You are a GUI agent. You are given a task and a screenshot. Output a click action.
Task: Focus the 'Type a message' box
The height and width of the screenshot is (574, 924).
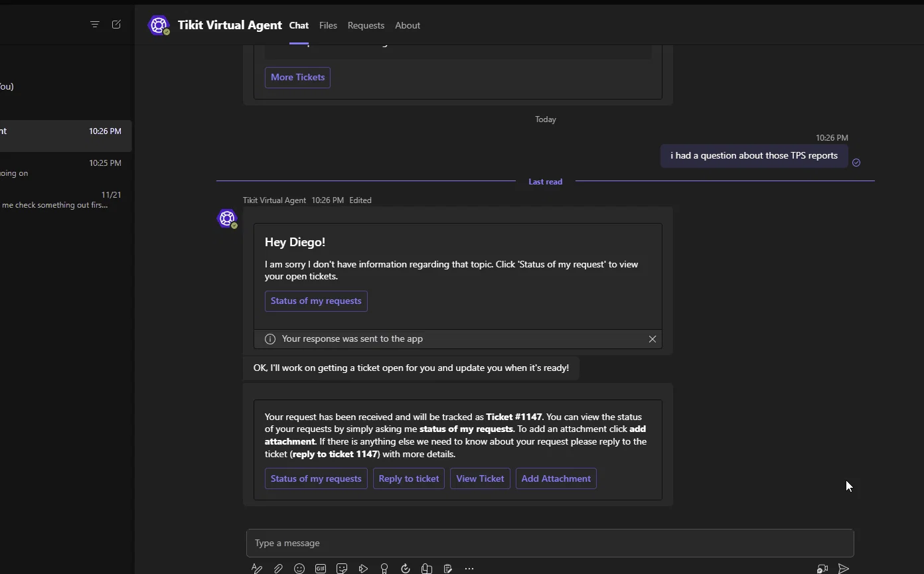click(x=550, y=543)
